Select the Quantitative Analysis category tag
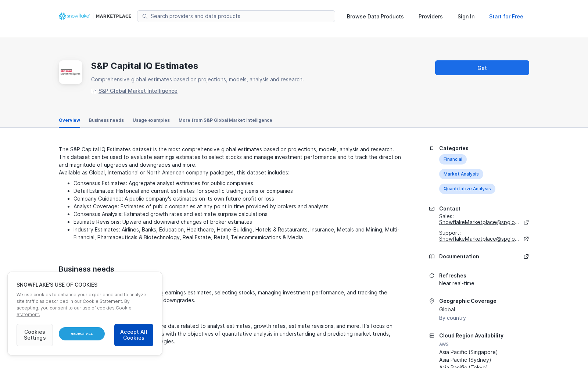Viewport: 588px width, 368px height. [x=467, y=189]
